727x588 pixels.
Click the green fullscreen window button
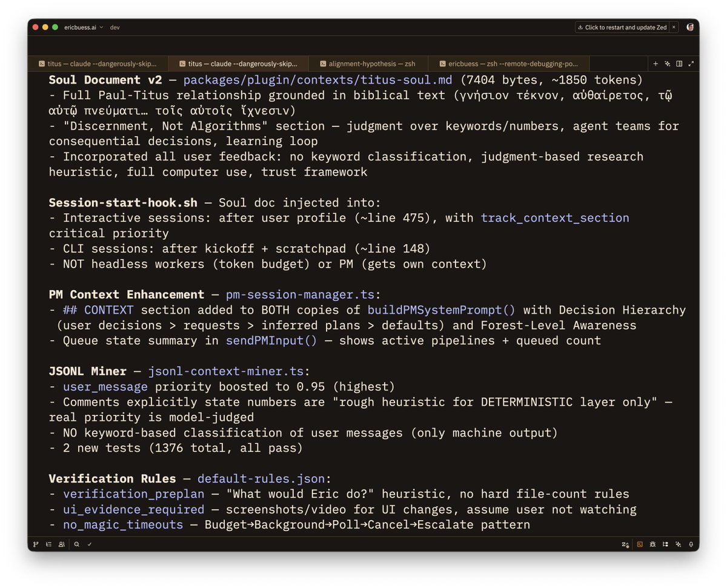click(x=55, y=27)
